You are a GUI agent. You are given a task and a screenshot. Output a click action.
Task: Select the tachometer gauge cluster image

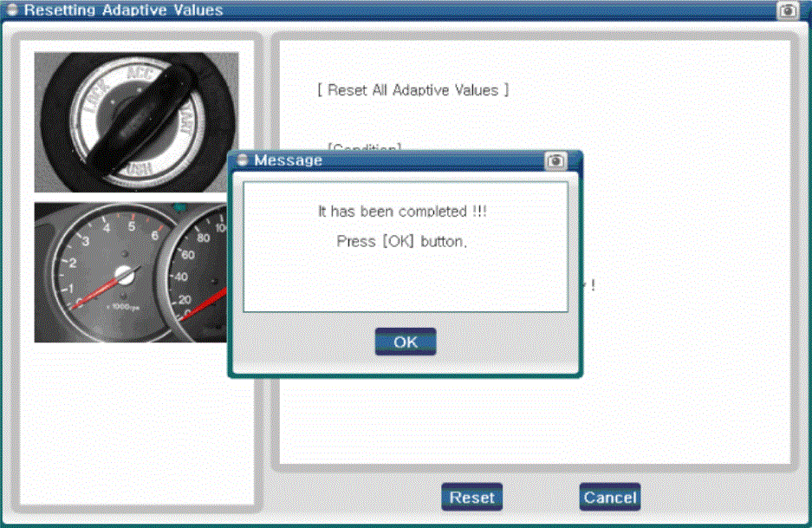coord(131,272)
